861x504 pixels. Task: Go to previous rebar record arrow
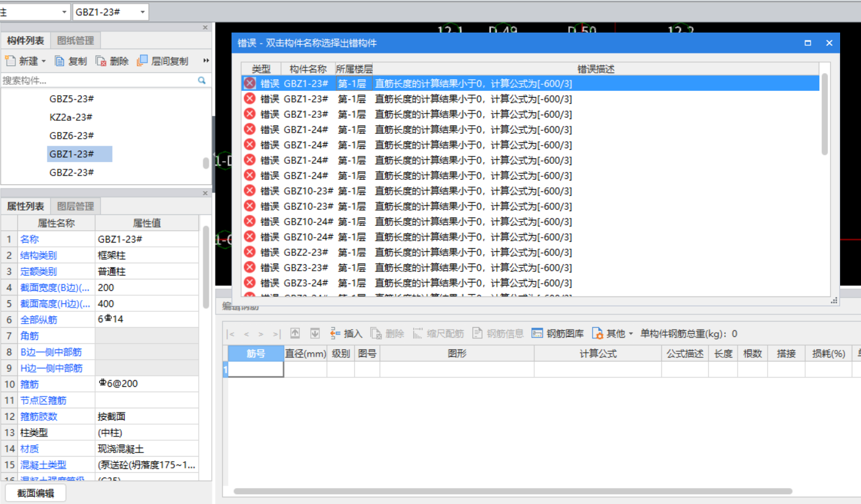point(246,334)
